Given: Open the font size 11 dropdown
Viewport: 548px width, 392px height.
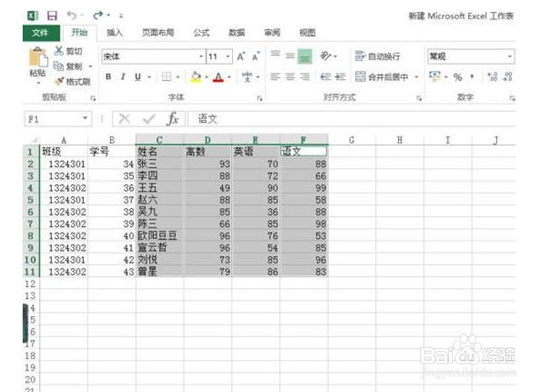Looking at the screenshot, I should (228, 56).
